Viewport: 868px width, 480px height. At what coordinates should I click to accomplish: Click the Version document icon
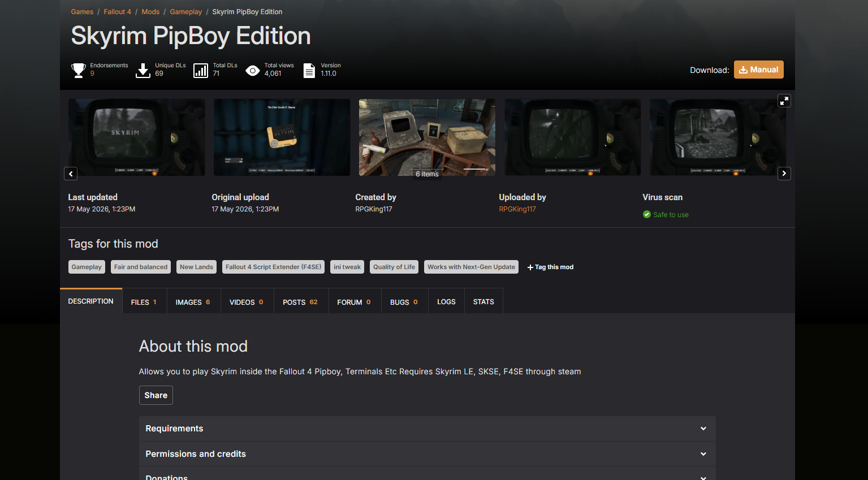click(309, 71)
